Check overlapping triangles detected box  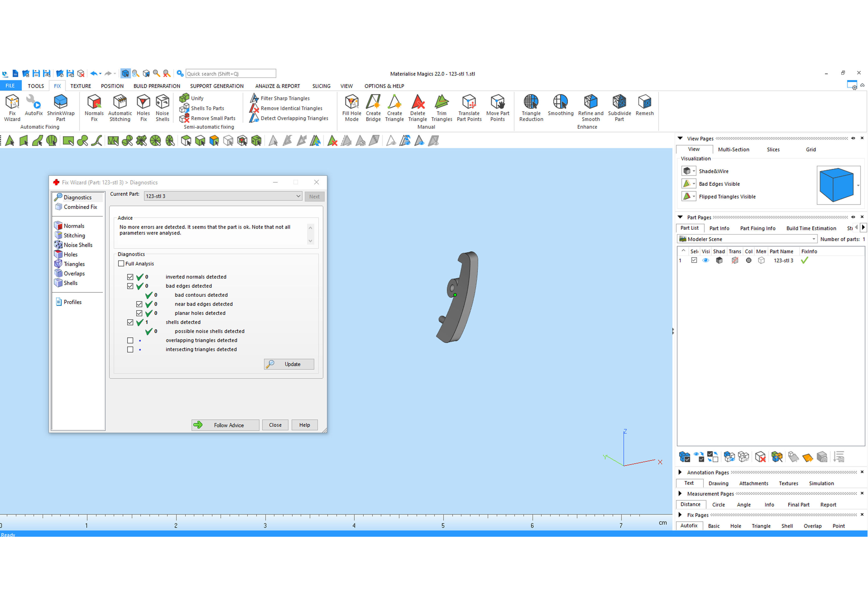130,340
